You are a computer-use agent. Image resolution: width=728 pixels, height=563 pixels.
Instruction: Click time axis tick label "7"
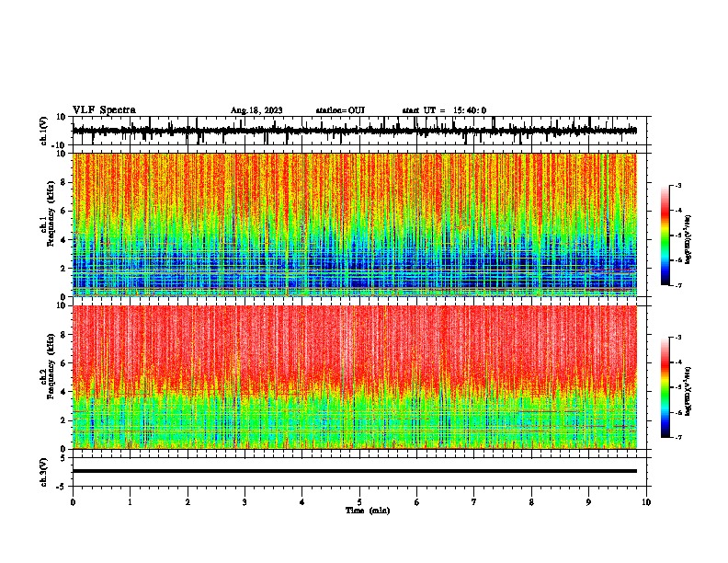(x=474, y=502)
